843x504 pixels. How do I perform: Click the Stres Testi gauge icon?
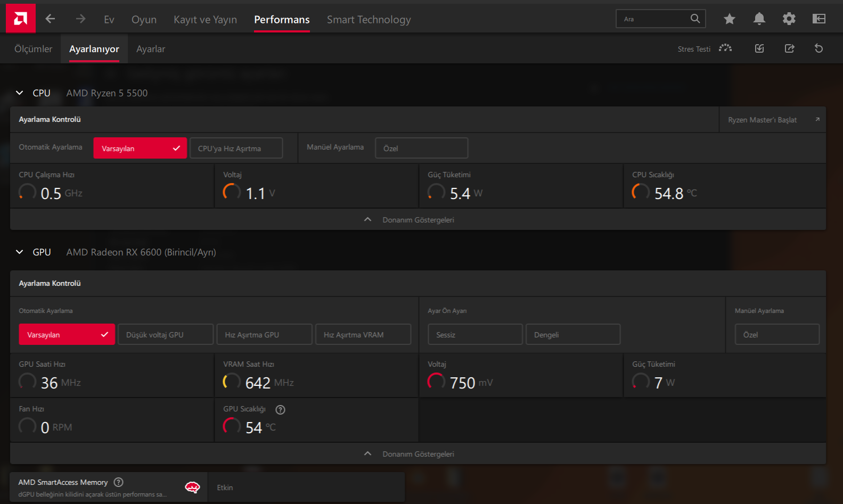(725, 48)
